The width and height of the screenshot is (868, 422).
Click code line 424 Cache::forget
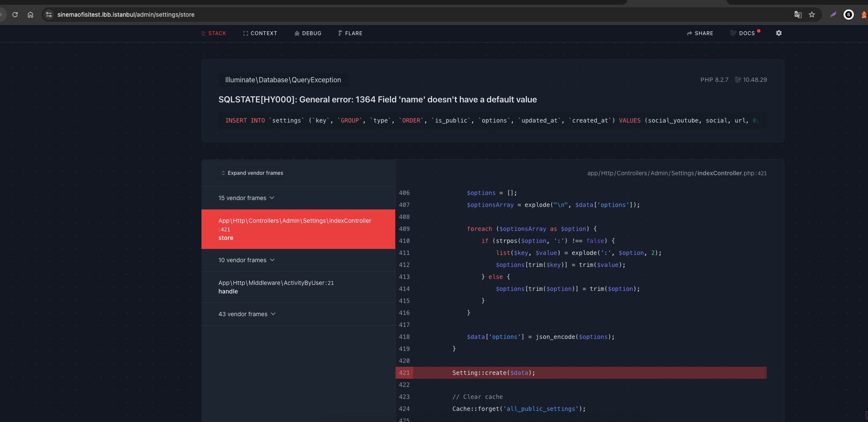[x=519, y=409]
